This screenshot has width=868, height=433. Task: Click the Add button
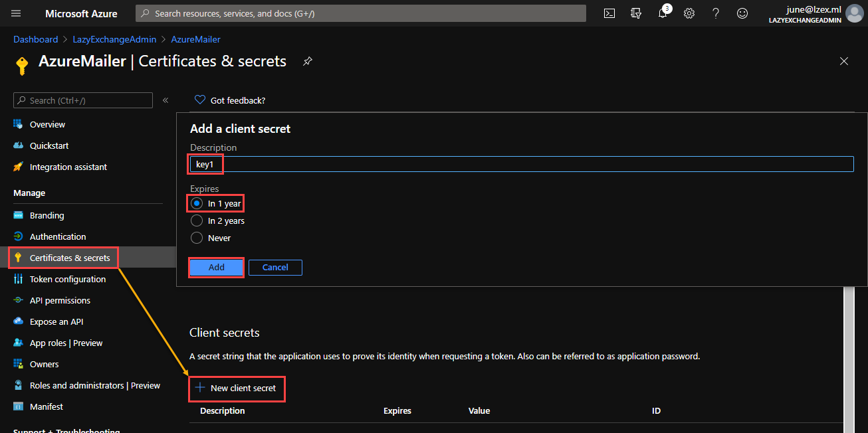click(x=217, y=267)
